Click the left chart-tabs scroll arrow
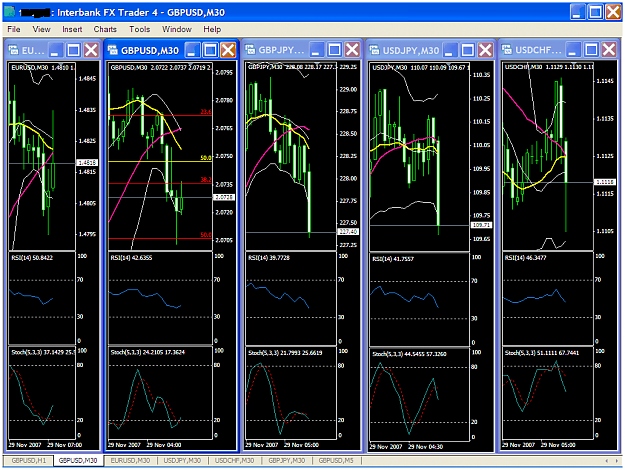Image resolution: width=625 pixels, height=470 pixels. (x=607, y=461)
